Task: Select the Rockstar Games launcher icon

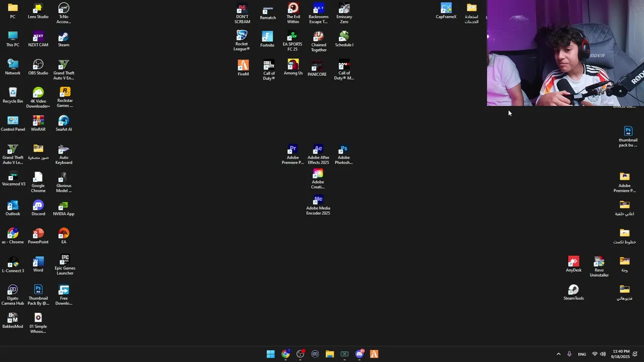Action: click(x=65, y=98)
